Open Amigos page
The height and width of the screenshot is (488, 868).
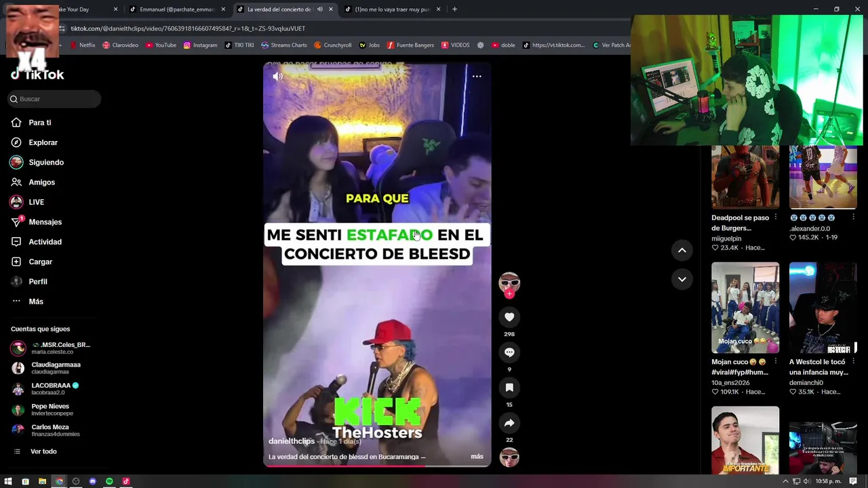coord(41,182)
